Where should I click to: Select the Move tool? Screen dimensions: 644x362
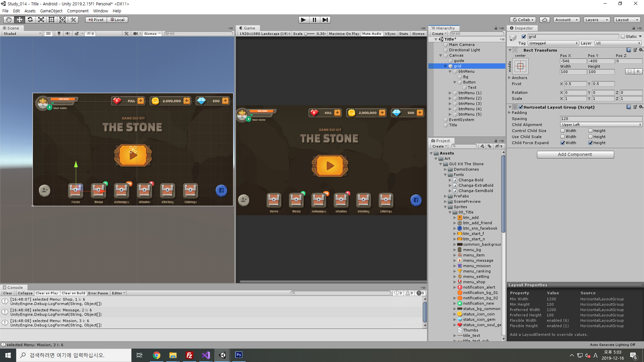point(19,20)
